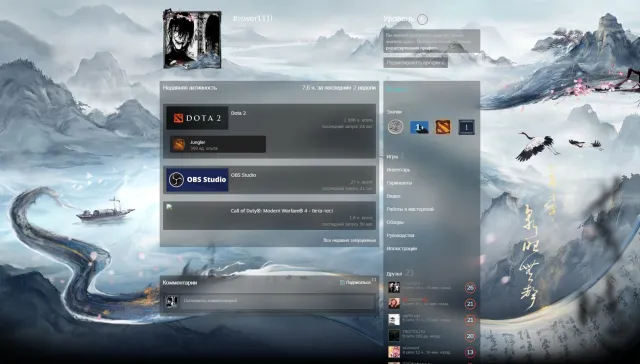
Task: Click the OBS Studio title link
Action: [x=244, y=175]
